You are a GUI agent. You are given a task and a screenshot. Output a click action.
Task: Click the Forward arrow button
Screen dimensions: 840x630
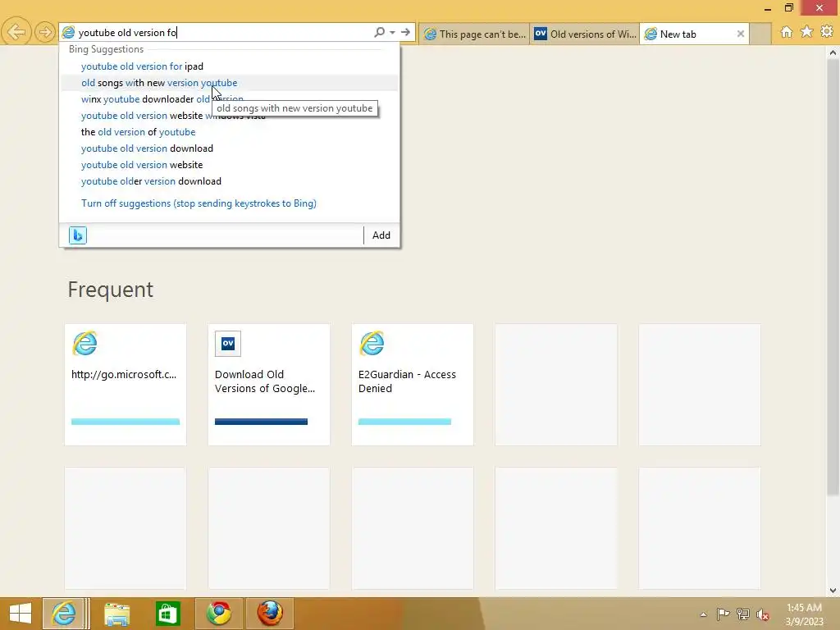45,32
